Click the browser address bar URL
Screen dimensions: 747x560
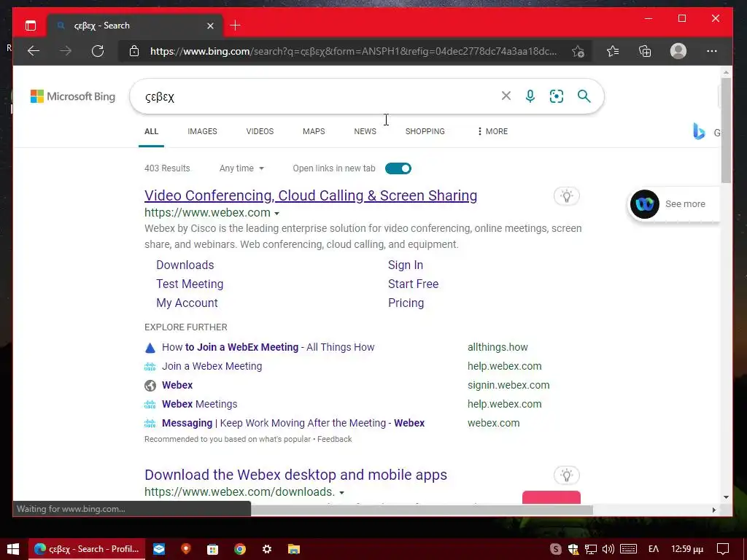point(353,51)
